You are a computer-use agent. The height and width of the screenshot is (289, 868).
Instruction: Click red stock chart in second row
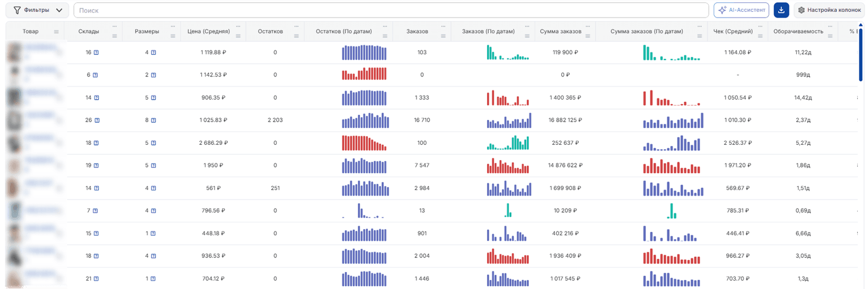point(364,74)
